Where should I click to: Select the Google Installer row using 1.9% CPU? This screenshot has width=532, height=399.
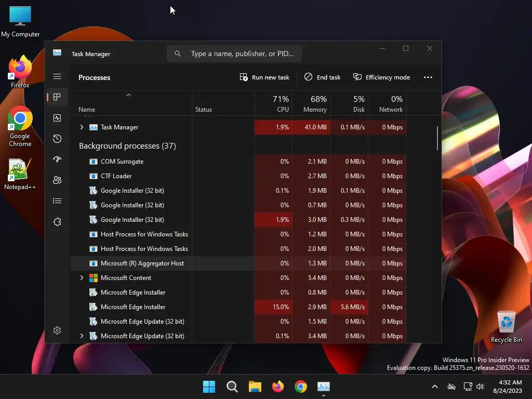[238, 220]
